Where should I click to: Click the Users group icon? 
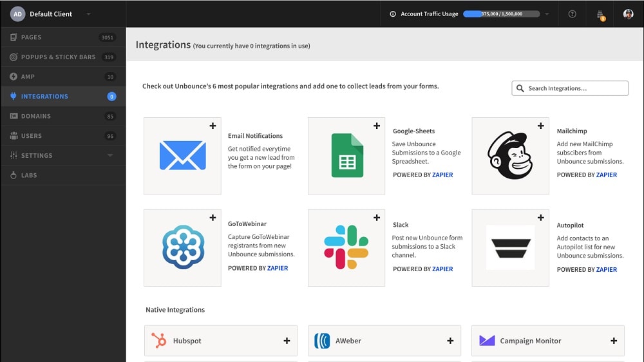click(14, 136)
